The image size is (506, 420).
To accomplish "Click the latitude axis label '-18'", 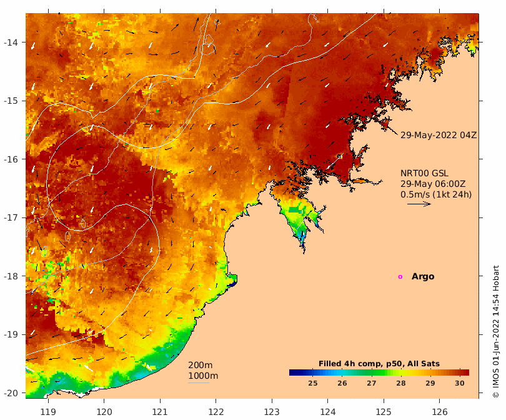I will pyautogui.click(x=11, y=276).
